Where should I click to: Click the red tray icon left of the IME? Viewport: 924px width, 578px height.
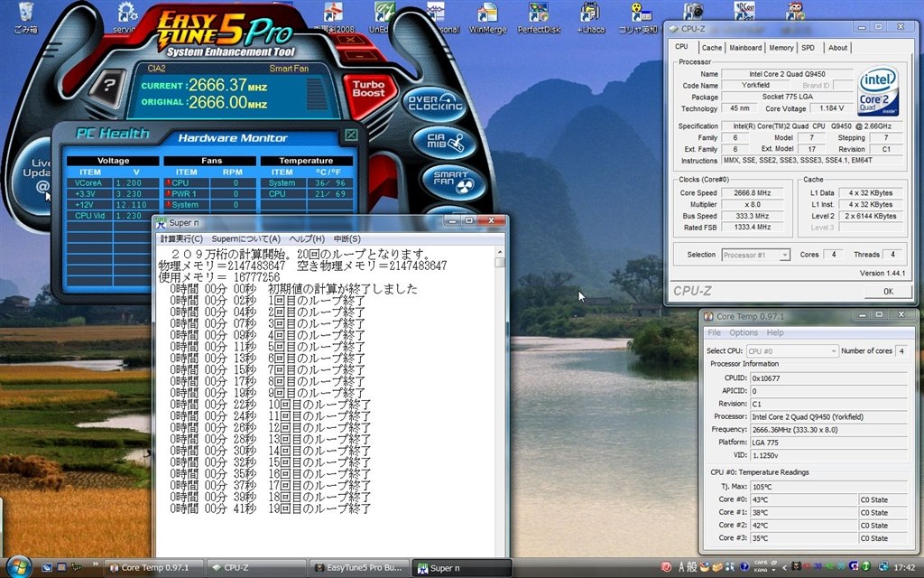(x=666, y=567)
